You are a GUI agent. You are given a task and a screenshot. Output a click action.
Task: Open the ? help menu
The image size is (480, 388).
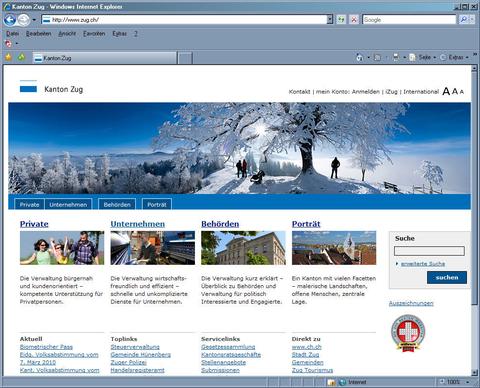tap(136, 34)
